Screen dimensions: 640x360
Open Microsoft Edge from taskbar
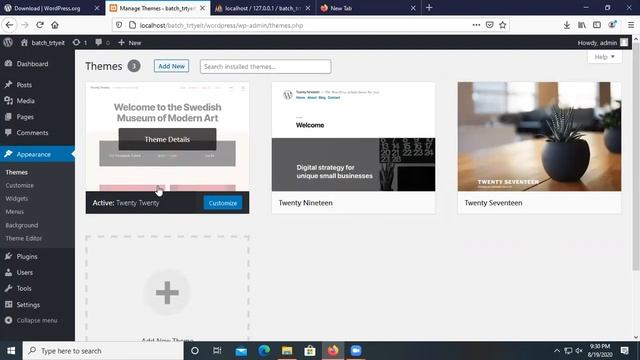pos(264,351)
